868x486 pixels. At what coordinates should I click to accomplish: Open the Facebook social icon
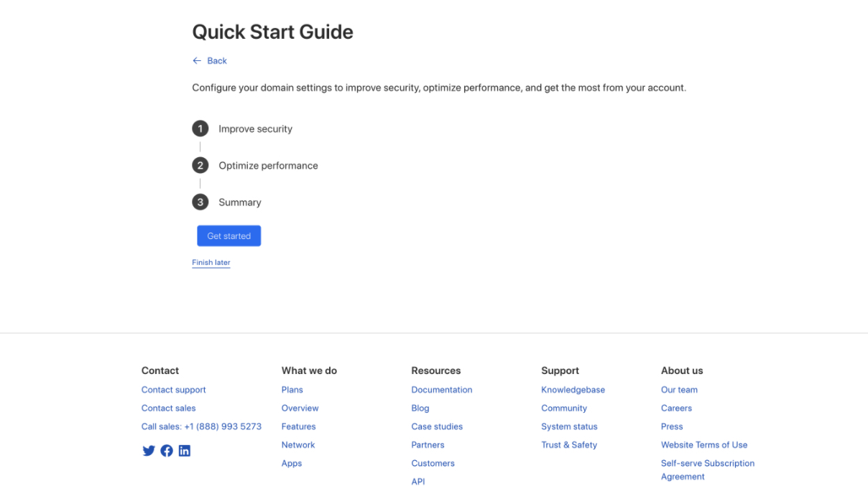[167, 451]
